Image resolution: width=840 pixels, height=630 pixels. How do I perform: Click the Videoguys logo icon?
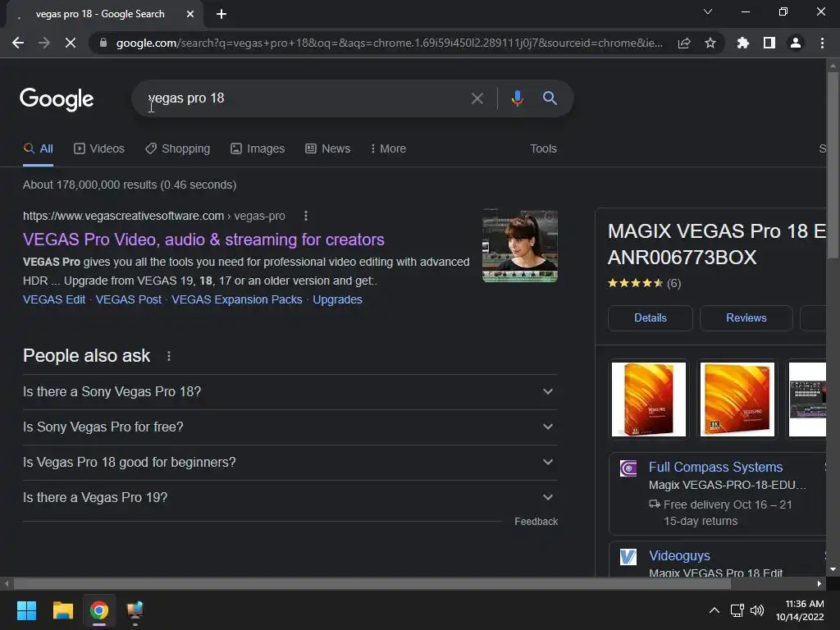click(x=628, y=557)
